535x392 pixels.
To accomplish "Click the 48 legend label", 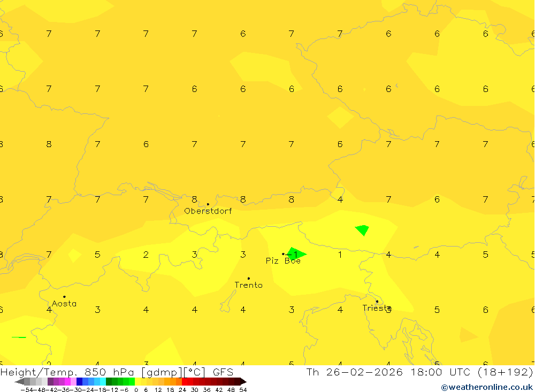I will 231,390.
